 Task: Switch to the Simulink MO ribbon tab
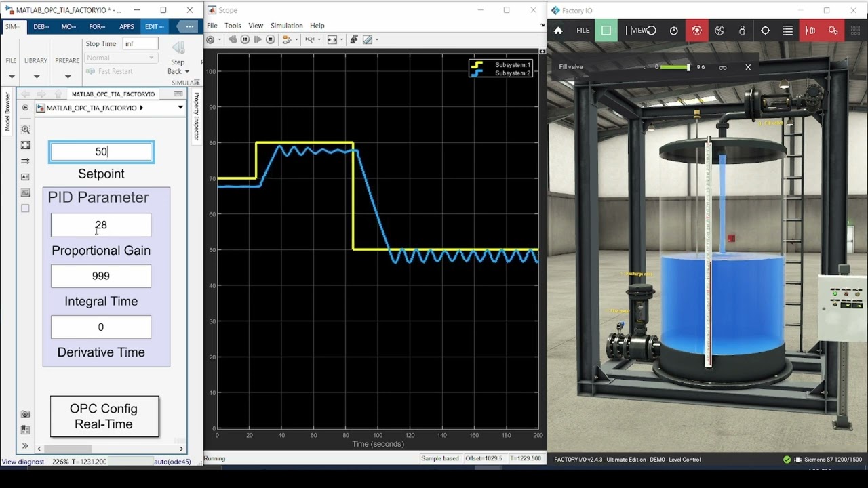pos(68,27)
